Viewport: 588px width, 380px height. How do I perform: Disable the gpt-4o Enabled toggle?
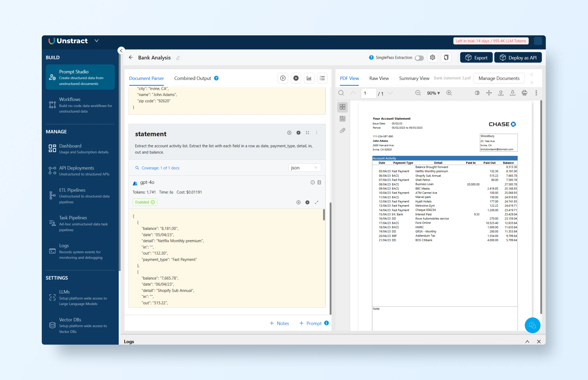pyautogui.click(x=145, y=202)
